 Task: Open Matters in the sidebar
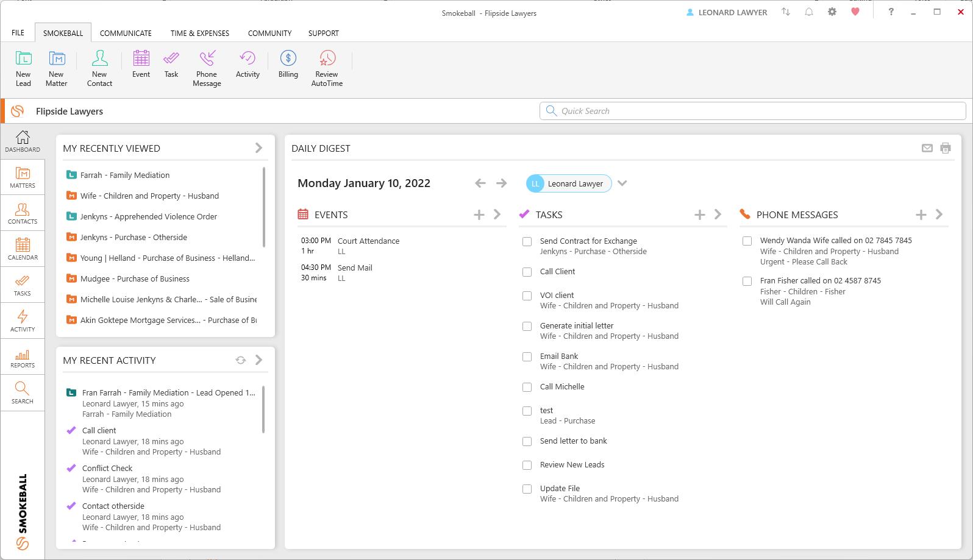[x=23, y=177]
